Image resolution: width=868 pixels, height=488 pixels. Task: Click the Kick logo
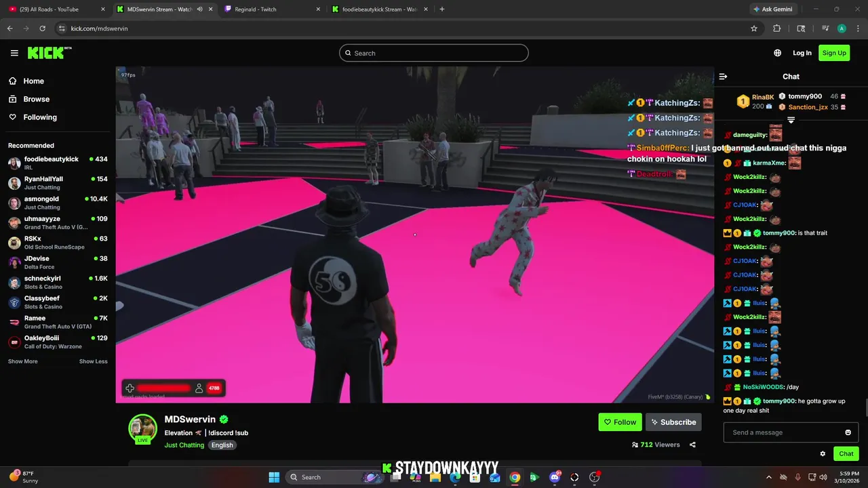point(49,53)
